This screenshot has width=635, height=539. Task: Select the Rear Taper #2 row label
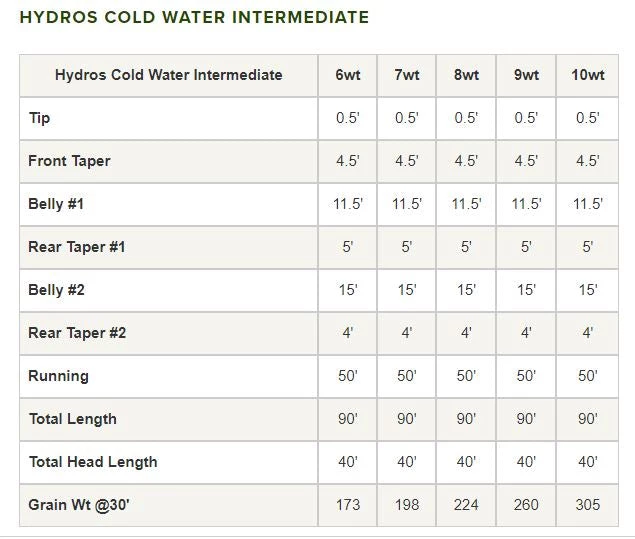(x=77, y=333)
